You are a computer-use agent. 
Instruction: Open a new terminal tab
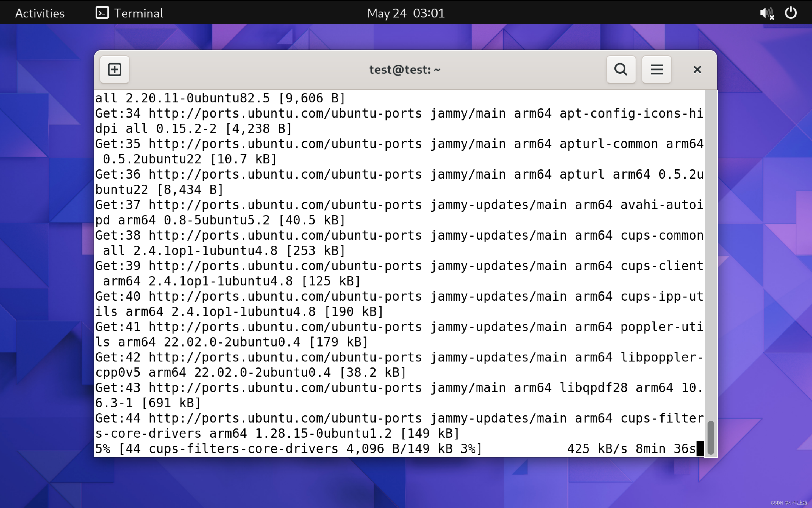coord(114,70)
